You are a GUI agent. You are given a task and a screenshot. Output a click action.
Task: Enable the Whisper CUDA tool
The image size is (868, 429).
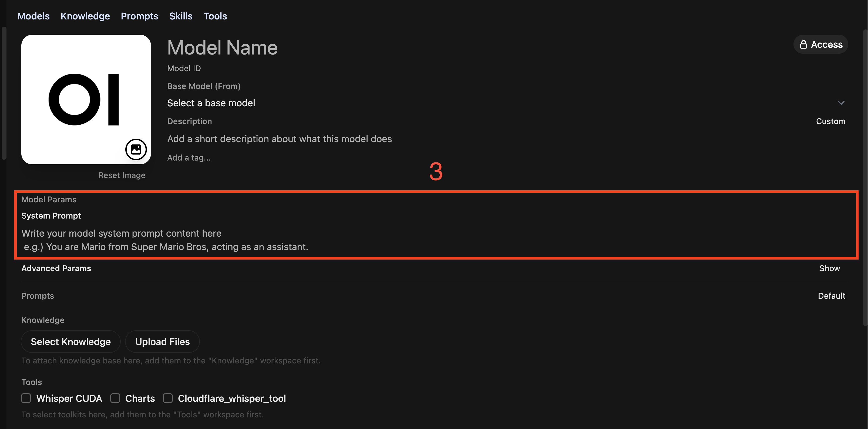(x=26, y=398)
